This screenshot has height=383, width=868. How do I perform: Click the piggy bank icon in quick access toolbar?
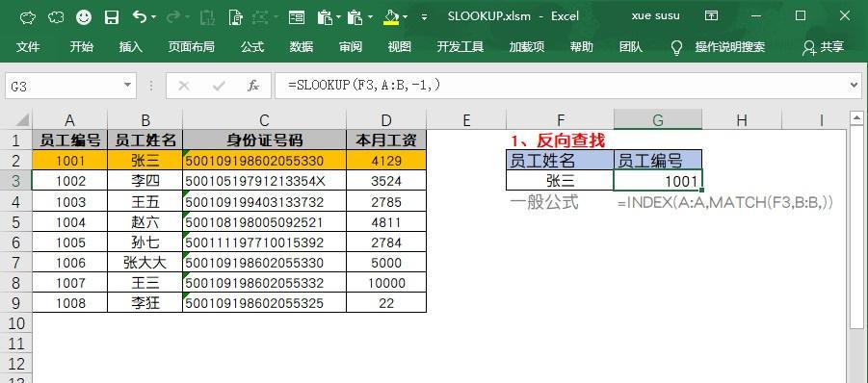(x=28, y=17)
